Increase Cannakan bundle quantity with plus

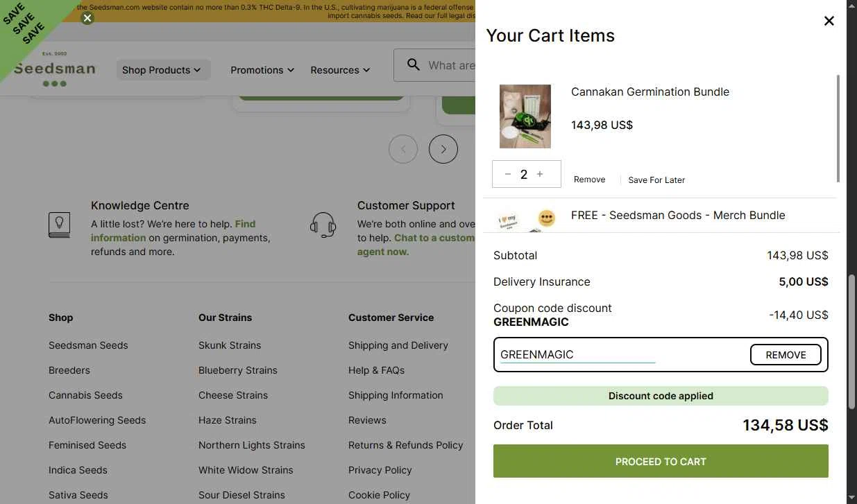coord(540,174)
